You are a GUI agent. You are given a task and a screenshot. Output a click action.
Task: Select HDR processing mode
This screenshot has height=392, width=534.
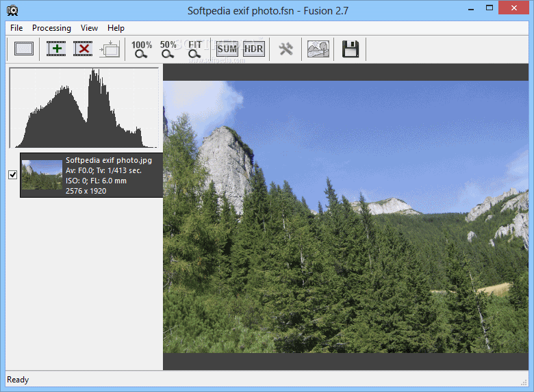[x=254, y=49]
